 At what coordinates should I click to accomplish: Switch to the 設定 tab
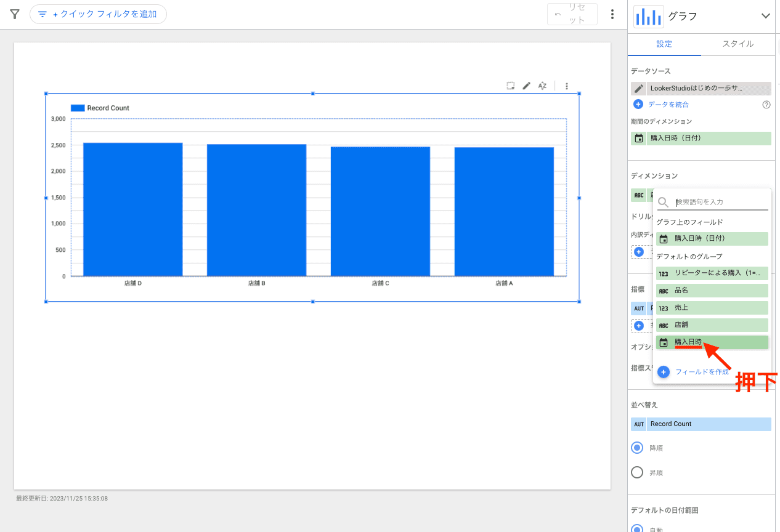tap(664, 44)
